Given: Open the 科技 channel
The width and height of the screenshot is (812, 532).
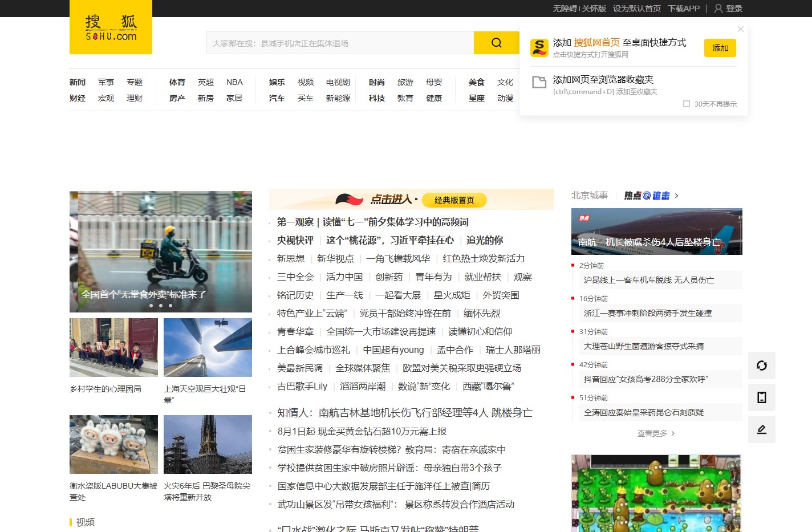Looking at the screenshot, I should (377, 98).
